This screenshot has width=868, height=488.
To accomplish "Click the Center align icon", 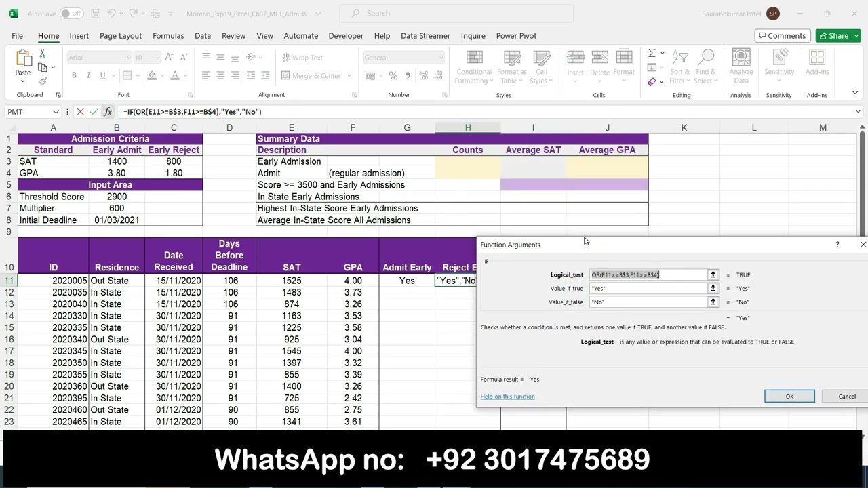I will click(x=220, y=75).
